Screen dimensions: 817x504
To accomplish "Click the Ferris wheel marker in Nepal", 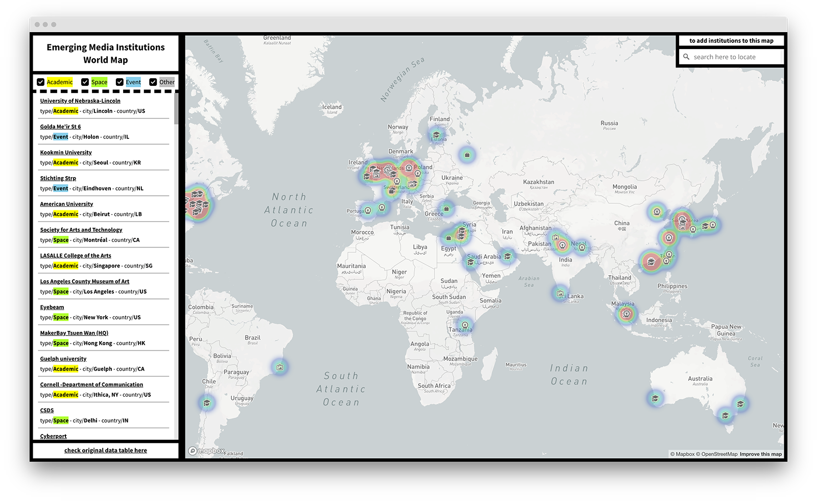I will [582, 248].
